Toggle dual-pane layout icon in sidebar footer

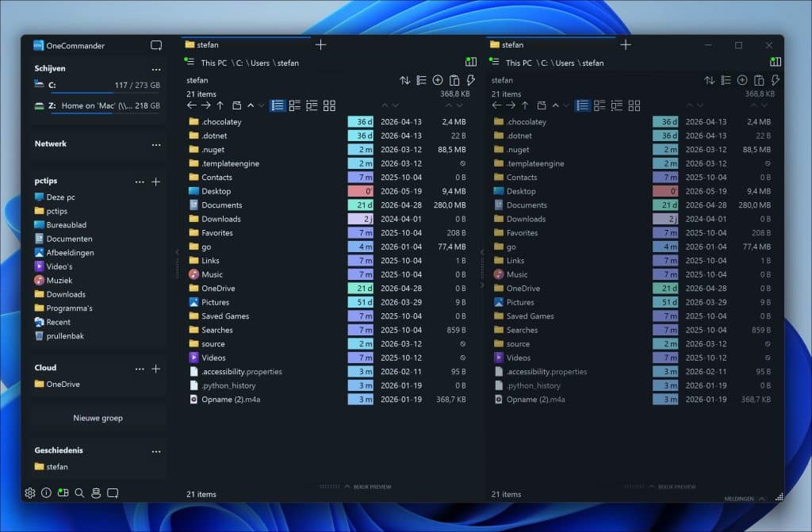point(63,492)
